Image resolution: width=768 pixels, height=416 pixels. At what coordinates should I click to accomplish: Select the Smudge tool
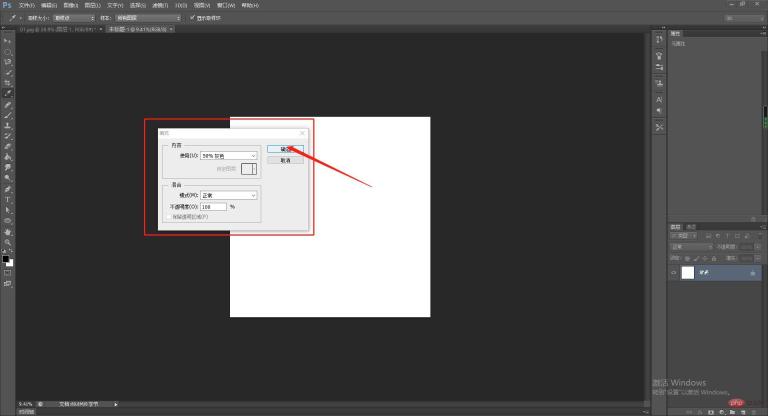click(x=7, y=168)
